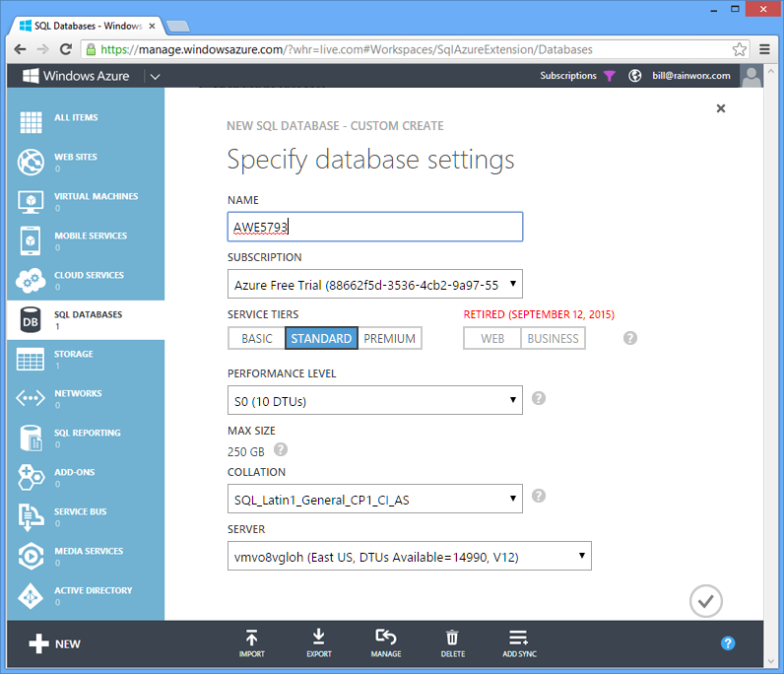Image resolution: width=784 pixels, height=674 pixels.
Task: Click the New button at bottom left
Action: 54,644
